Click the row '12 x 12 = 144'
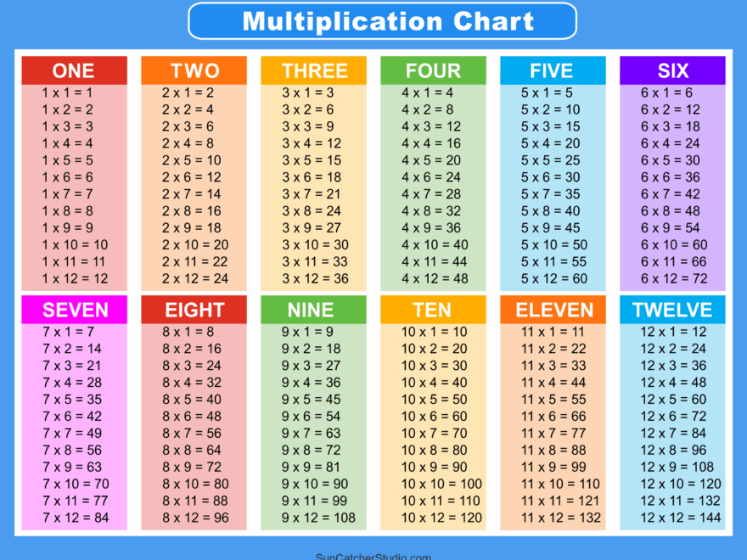Image resolution: width=747 pixels, height=560 pixels. (681, 518)
